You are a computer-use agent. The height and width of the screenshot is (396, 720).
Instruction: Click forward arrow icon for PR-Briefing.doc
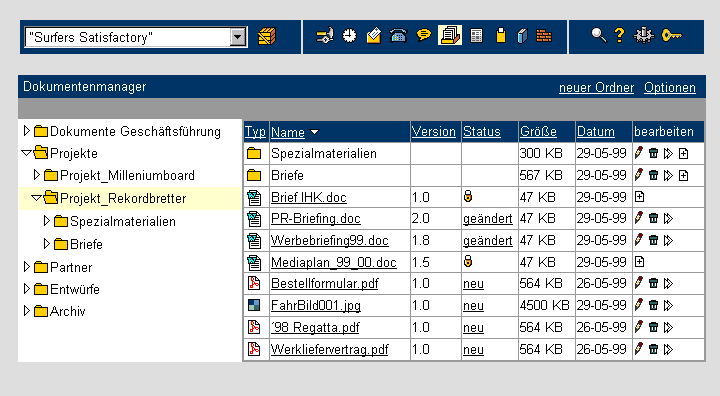point(668,218)
